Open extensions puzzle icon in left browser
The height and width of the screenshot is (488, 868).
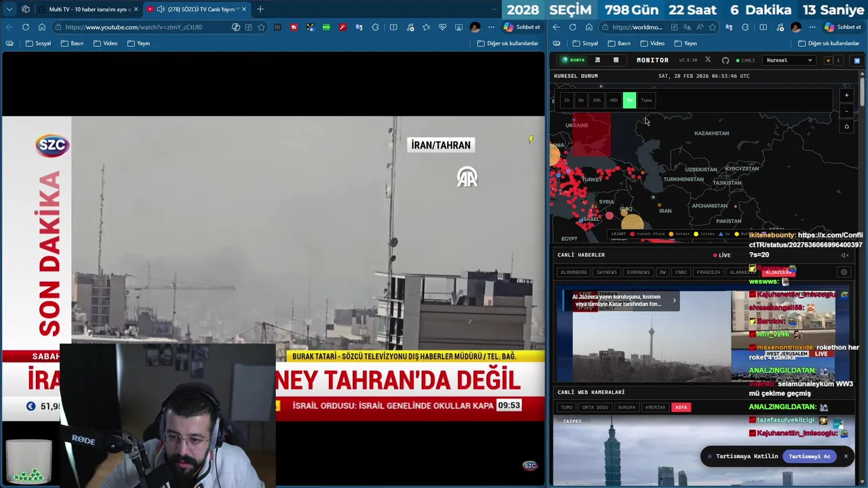376,27
